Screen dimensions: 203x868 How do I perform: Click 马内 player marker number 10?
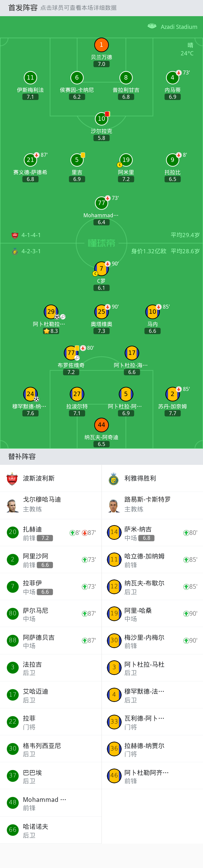152,312
